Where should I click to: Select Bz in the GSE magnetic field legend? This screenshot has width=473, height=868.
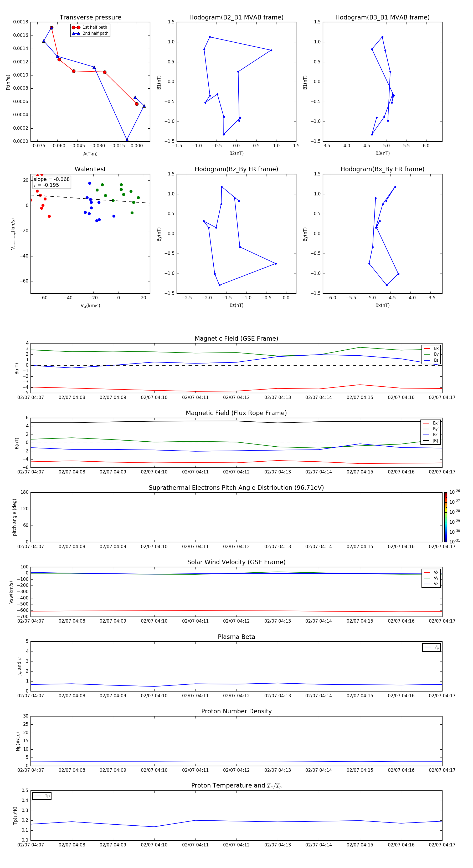click(431, 360)
